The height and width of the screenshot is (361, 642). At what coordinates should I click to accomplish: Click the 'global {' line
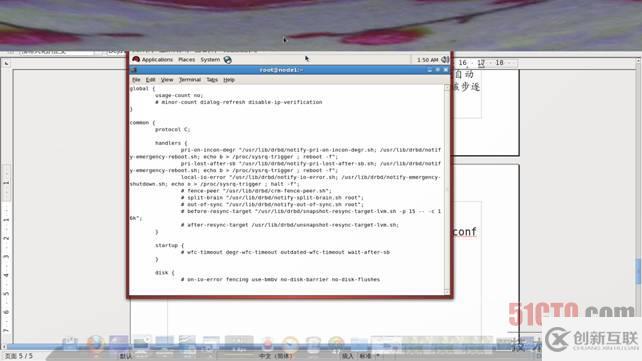142,88
